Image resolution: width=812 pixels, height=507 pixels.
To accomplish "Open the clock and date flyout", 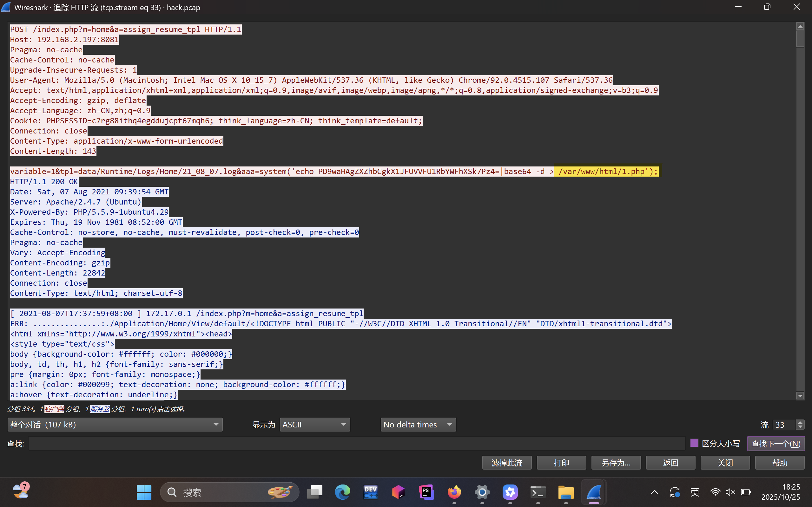I will coord(781,492).
